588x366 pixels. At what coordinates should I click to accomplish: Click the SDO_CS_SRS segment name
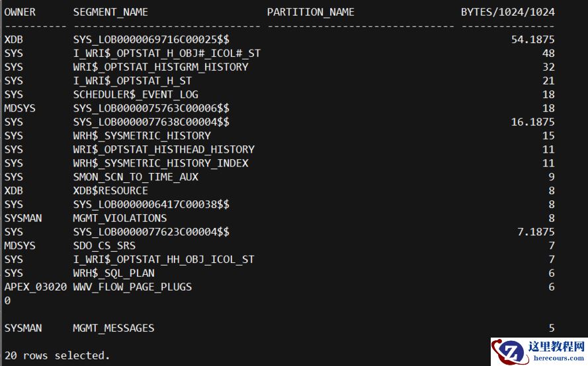coord(105,245)
